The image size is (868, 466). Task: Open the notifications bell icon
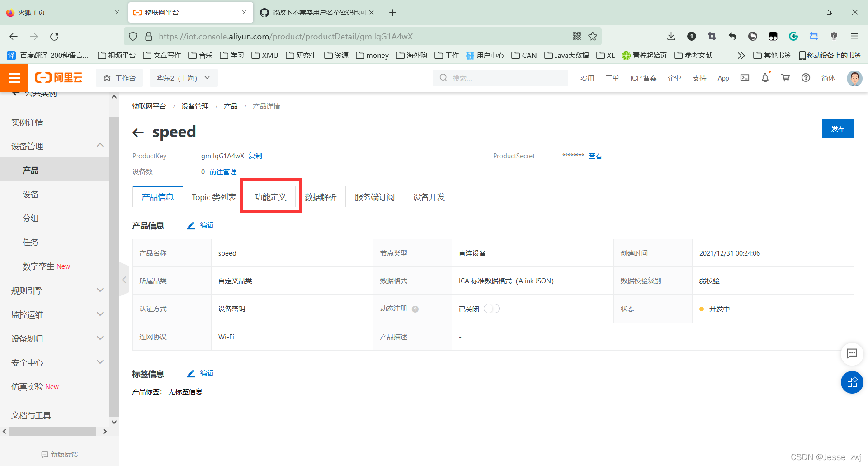click(x=764, y=78)
